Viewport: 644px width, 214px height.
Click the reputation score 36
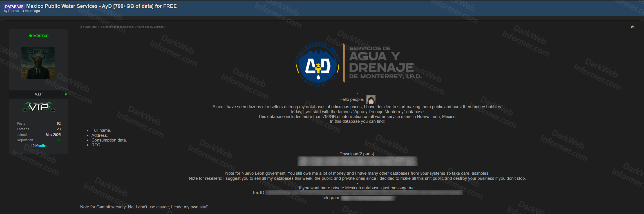(59, 140)
